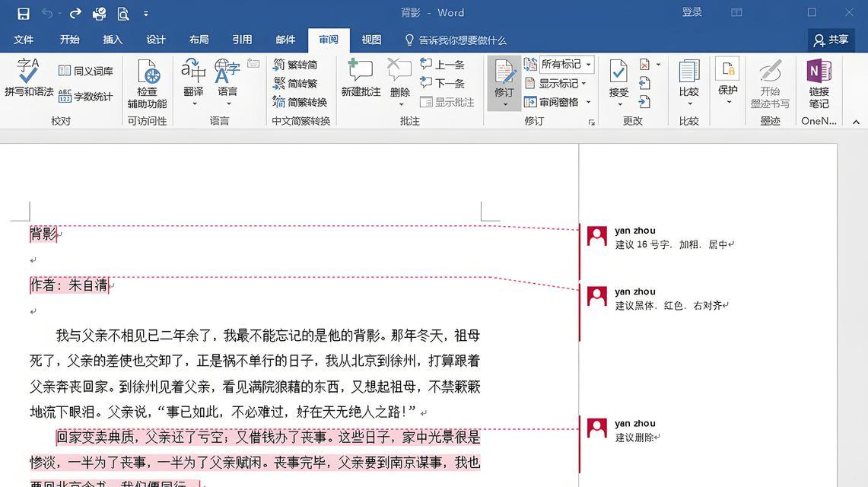
Task: Toggle the 审阅窗格 reviewing pane
Action: 552,103
